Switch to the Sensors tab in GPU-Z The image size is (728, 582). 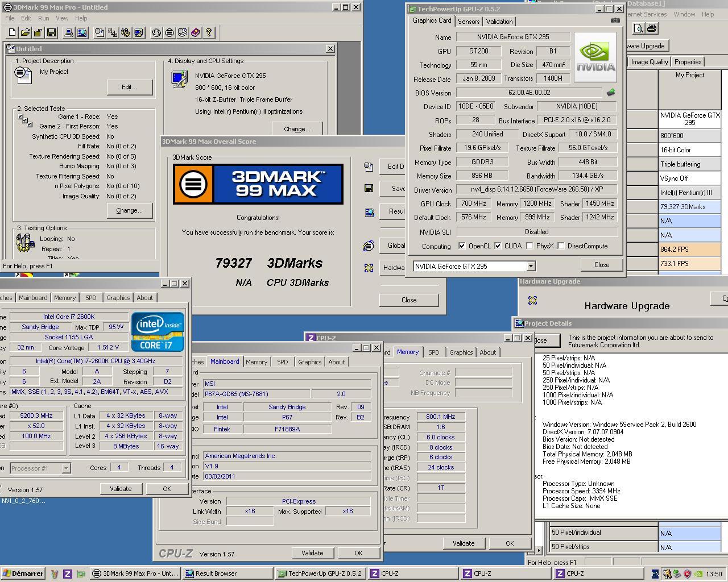coord(469,22)
